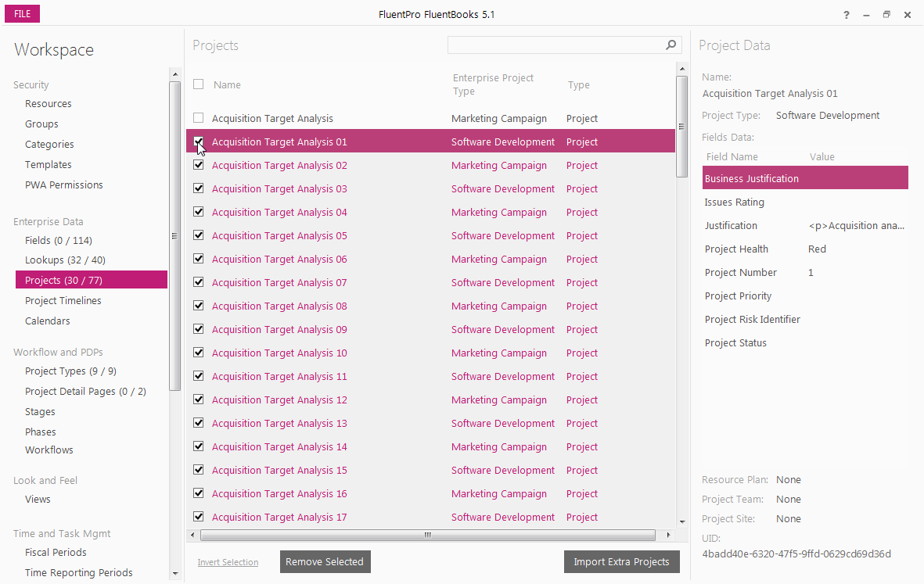
Task: Click Import Extra Projects button
Action: [x=622, y=561]
